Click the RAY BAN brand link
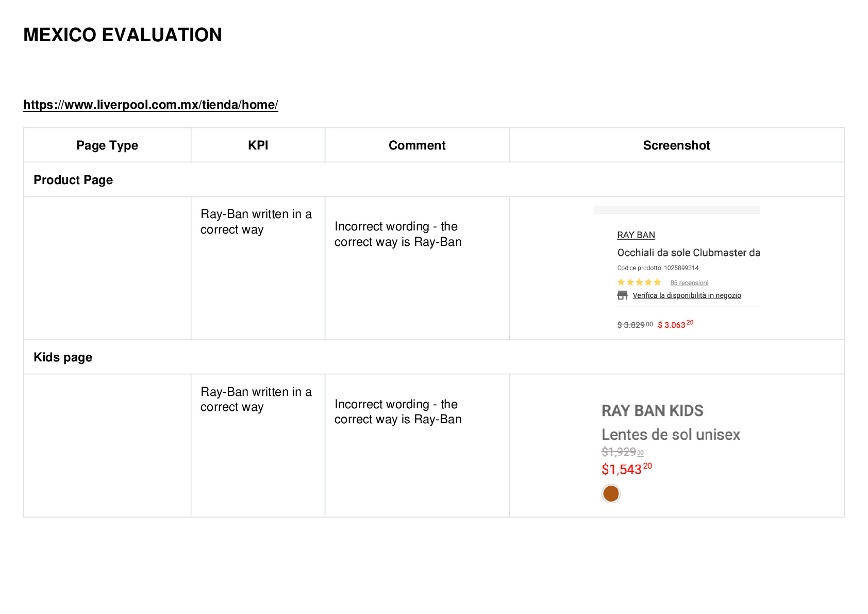The height and width of the screenshot is (614, 868). click(636, 235)
